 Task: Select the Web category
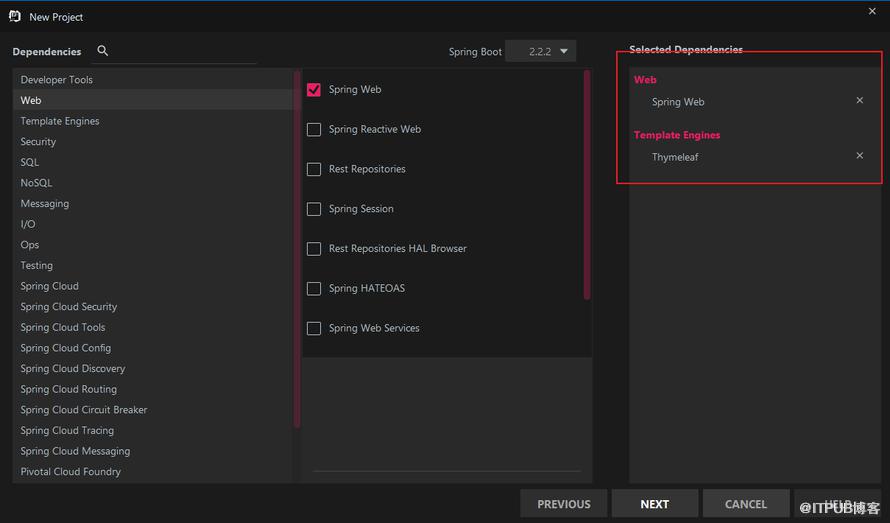[x=152, y=100]
